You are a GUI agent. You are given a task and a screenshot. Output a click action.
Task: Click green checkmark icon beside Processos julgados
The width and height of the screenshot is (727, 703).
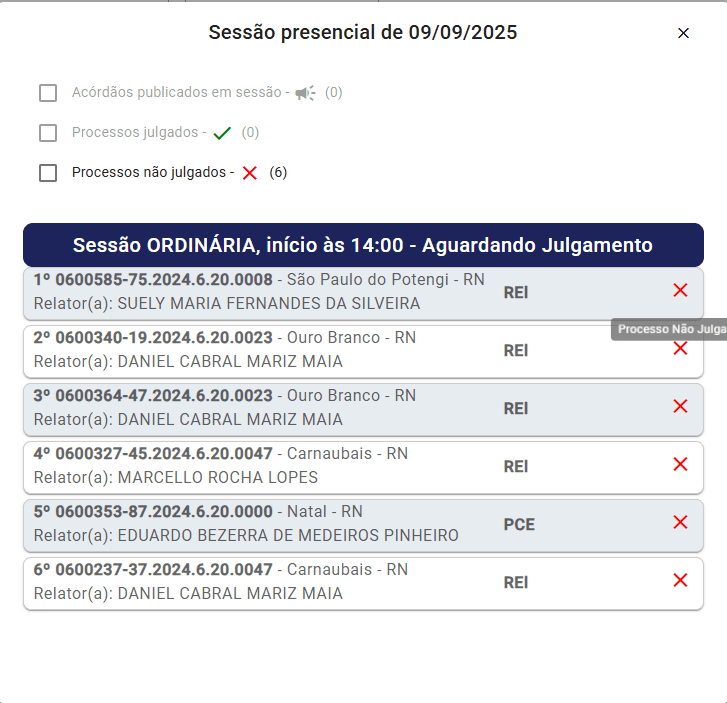click(222, 133)
